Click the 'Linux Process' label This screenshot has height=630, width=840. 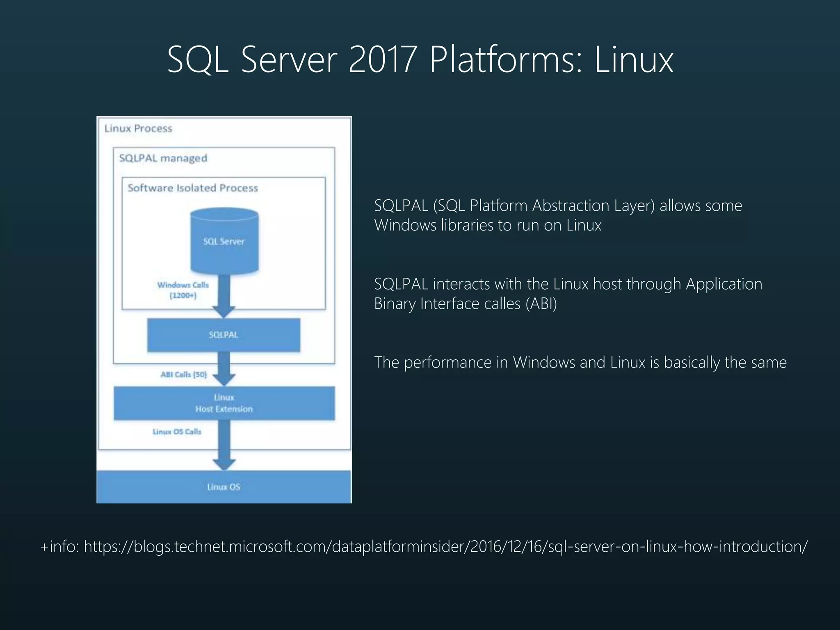pyautogui.click(x=138, y=128)
